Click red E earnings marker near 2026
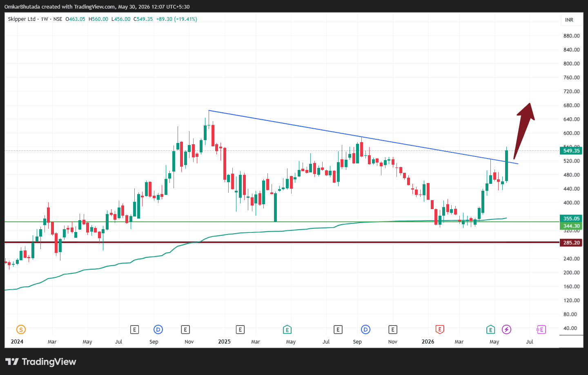 tap(439, 329)
